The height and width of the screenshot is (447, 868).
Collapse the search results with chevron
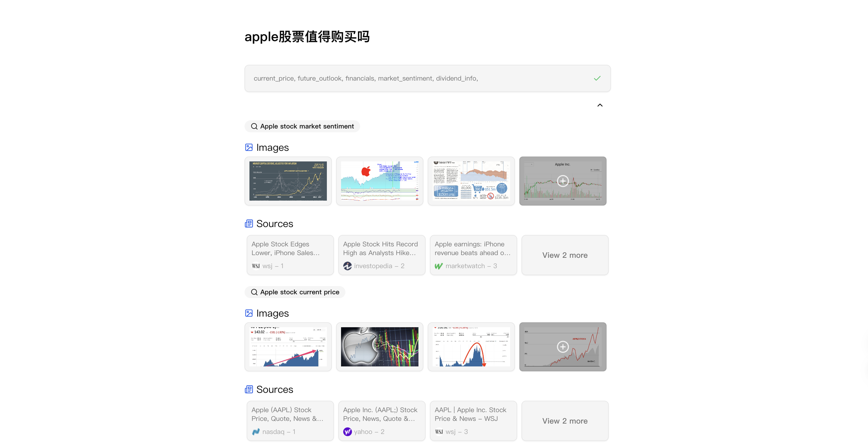(600, 105)
